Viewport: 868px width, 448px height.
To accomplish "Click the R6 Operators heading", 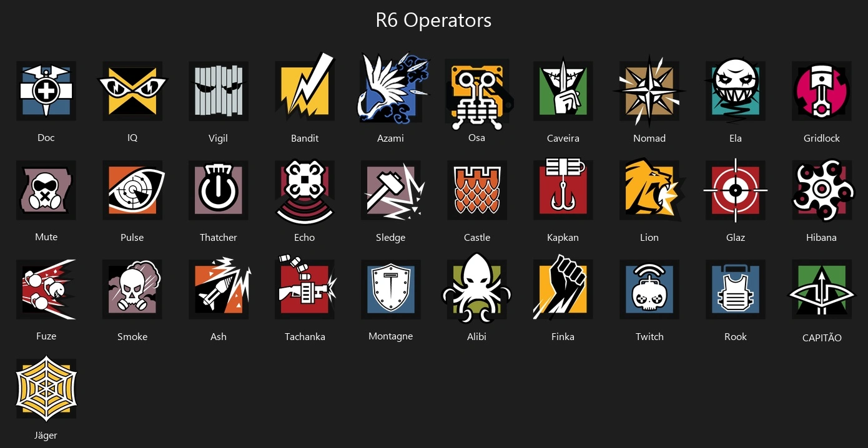I will 433,20.
